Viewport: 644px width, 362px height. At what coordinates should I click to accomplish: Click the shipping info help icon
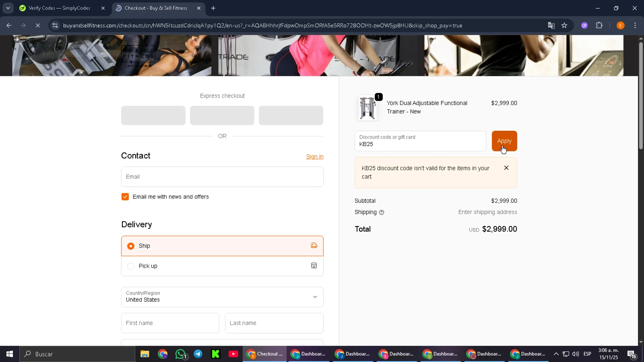(381, 212)
